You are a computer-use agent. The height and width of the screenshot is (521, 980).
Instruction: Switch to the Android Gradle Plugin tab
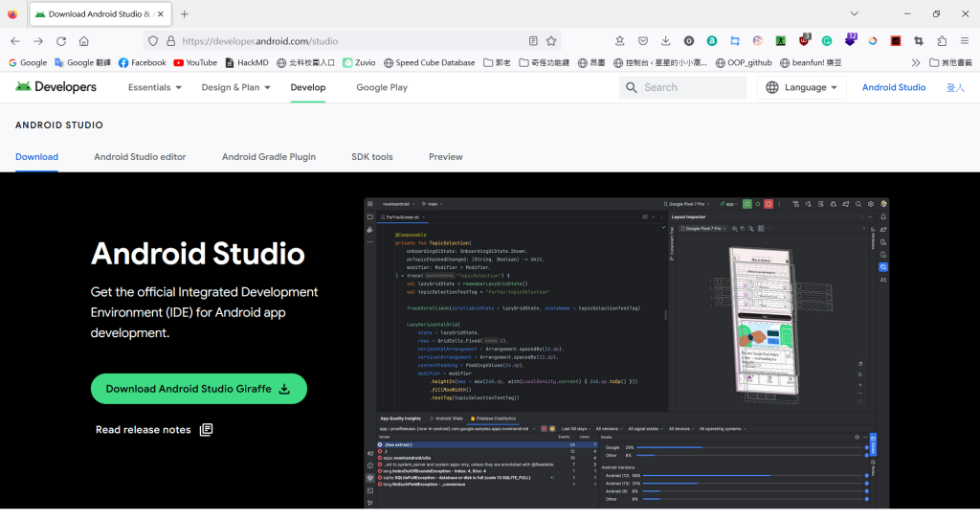[x=268, y=157]
